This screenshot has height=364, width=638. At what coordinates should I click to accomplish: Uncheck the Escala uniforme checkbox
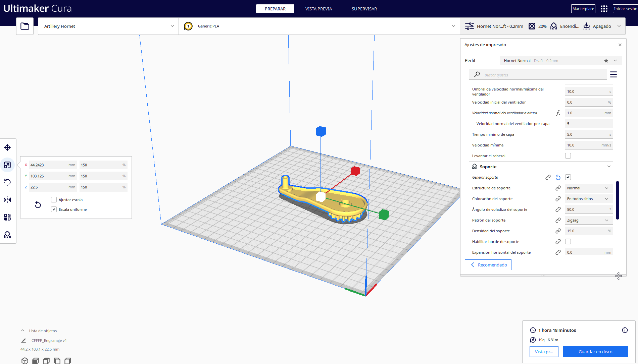[x=54, y=209]
